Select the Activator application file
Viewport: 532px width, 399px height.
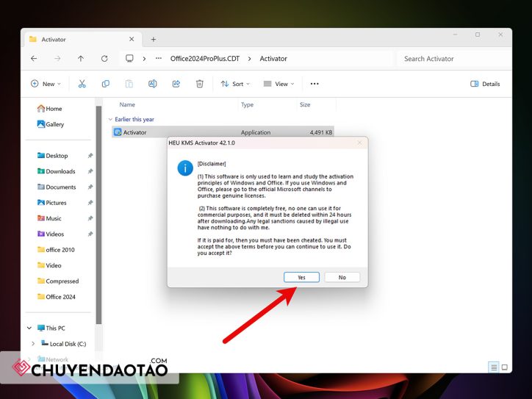tap(223, 132)
